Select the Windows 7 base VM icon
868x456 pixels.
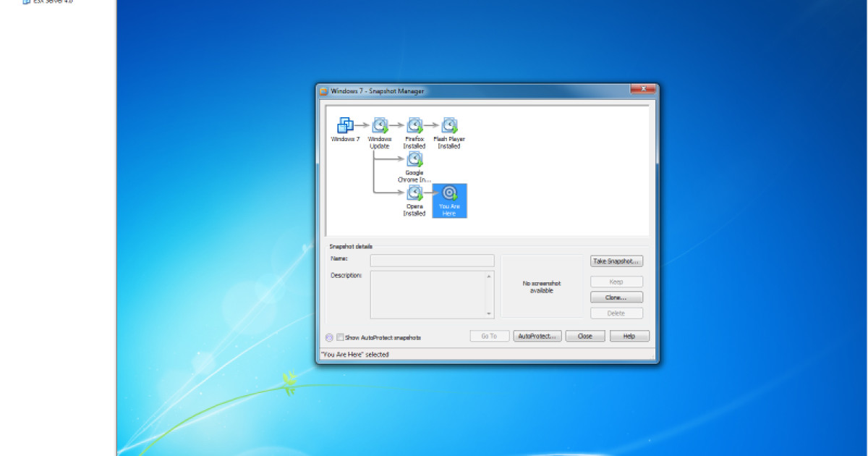tap(346, 125)
